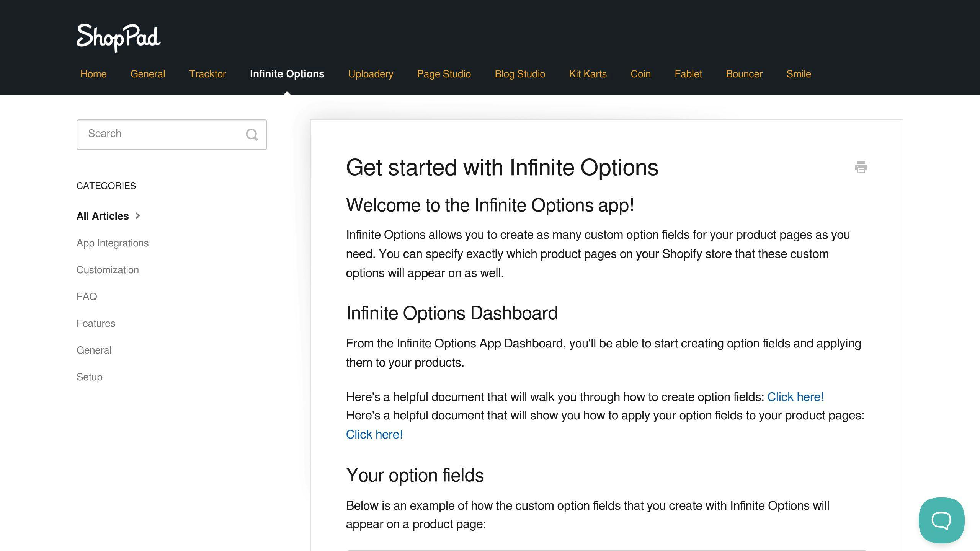Open the Customization category

click(108, 270)
